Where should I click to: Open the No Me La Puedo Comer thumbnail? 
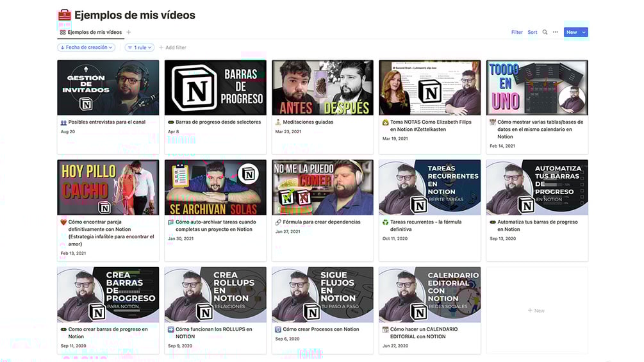click(322, 188)
